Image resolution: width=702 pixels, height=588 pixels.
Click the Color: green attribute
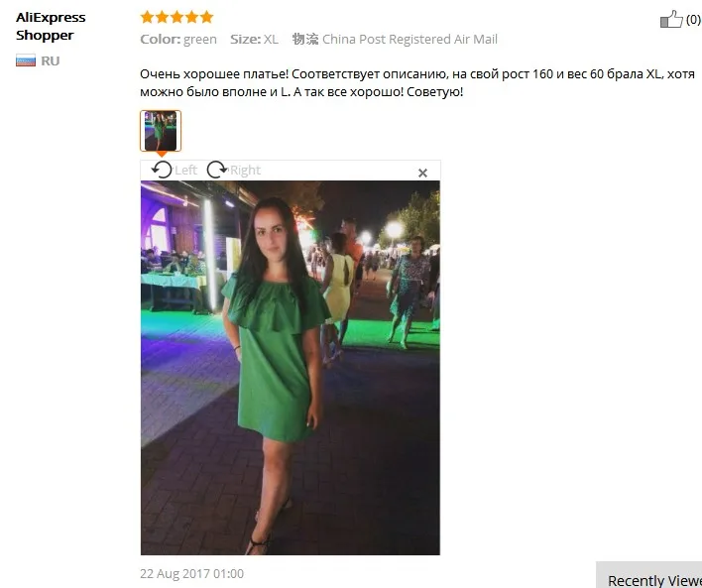tap(178, 40)
